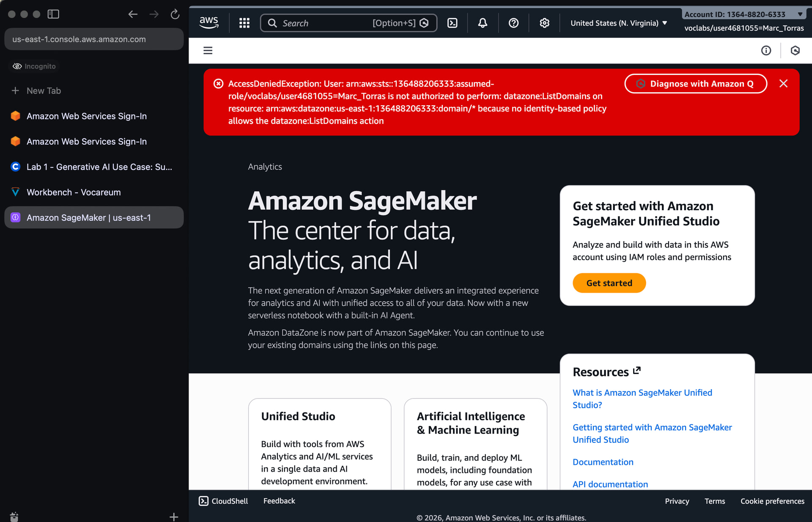The width and height of the screenshot is (812, 522).
Task: Switch to the Workbench - Vocareum tab
Action: click(74, 192)
